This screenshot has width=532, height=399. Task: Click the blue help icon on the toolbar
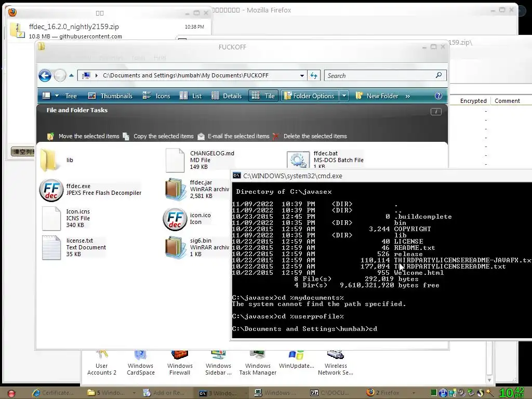click(438, 96)
